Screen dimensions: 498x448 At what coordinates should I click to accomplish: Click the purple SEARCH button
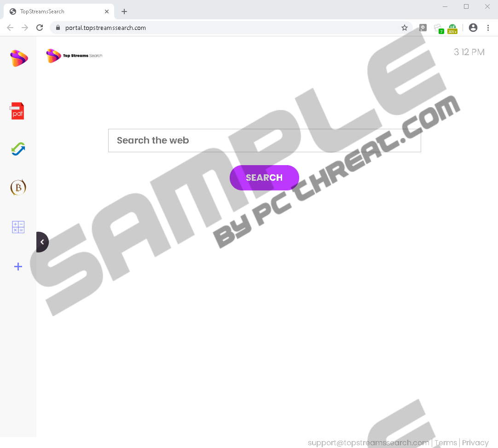click(264, 178)
